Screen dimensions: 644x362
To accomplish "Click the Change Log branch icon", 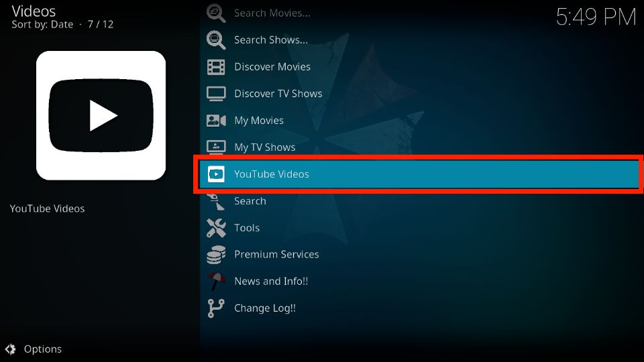I will click(216, 308).
